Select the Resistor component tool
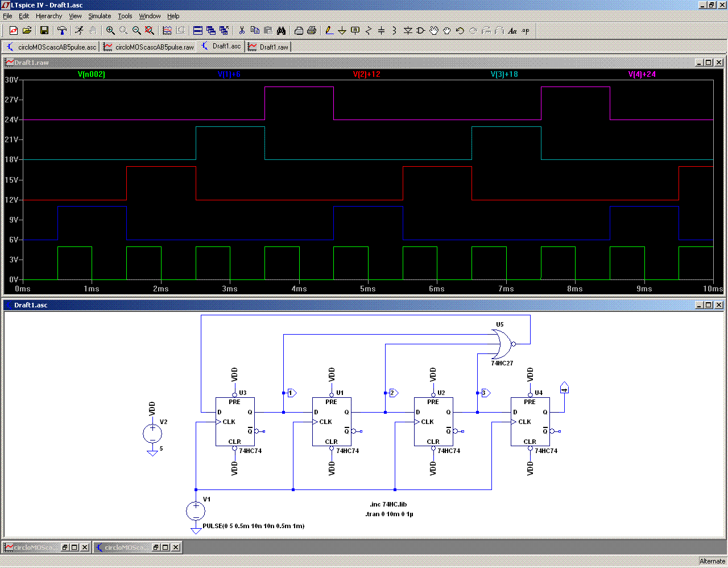 368,31
